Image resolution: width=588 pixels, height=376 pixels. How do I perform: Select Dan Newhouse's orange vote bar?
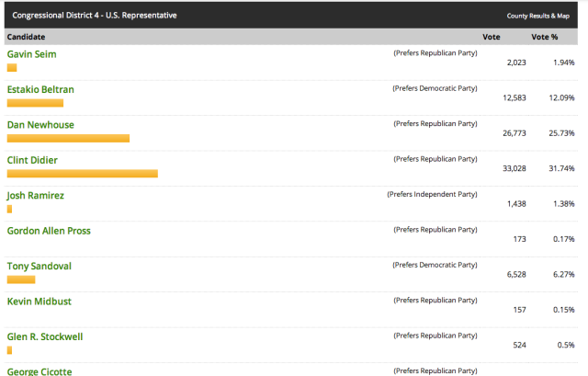click(68, 138)
